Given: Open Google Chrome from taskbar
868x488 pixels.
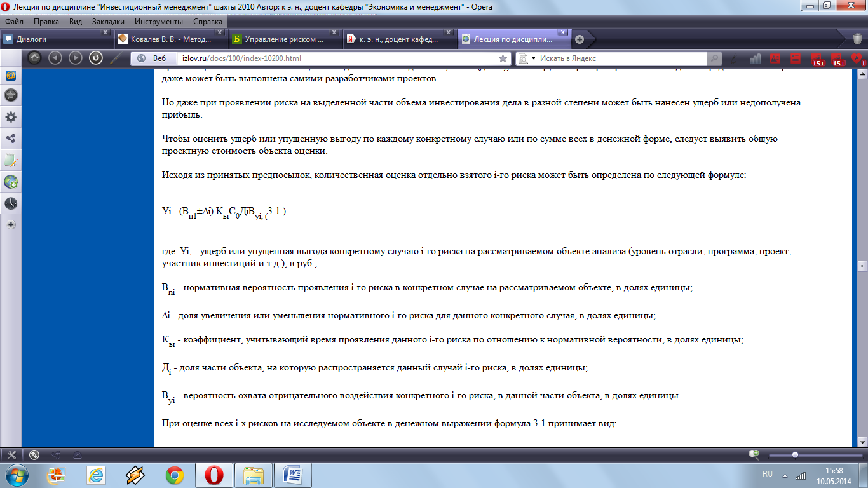Looking at the screenshot, I should [x=175, y=475].
